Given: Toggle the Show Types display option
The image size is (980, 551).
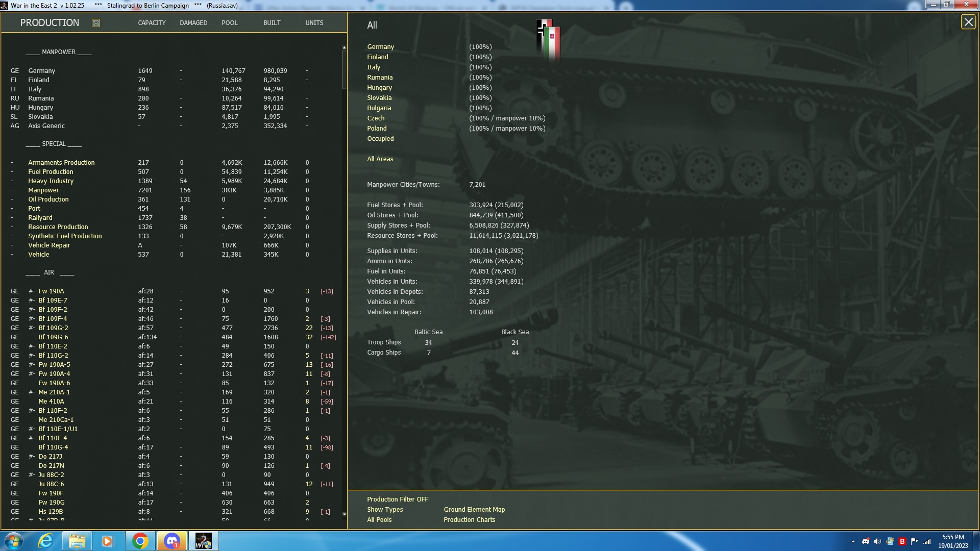Looking at the screenshot, I should (x=384, y=509).
